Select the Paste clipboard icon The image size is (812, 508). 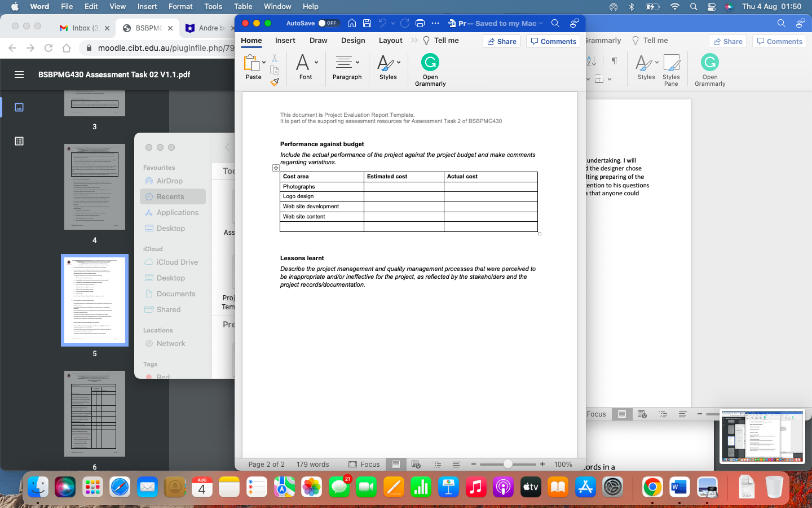(x=251, y=64)
